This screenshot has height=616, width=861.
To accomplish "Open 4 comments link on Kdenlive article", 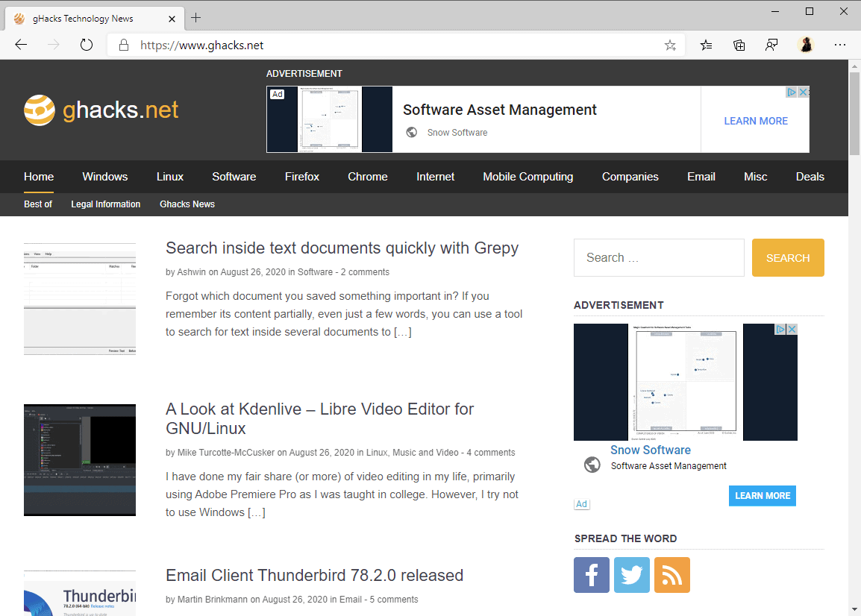I will (491, 453).
